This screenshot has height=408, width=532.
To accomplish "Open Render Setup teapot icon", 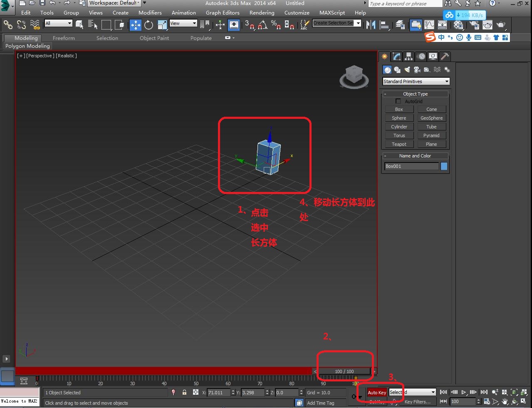I will 474,25.
